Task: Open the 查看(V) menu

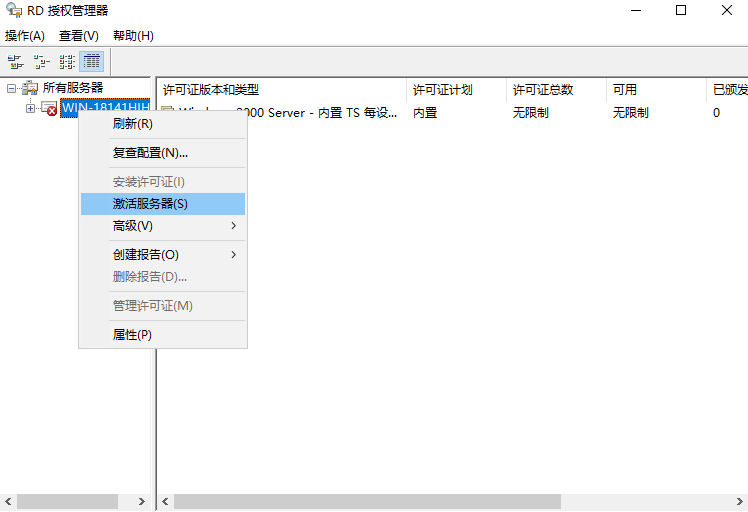Action: click(x=79, y=36)
